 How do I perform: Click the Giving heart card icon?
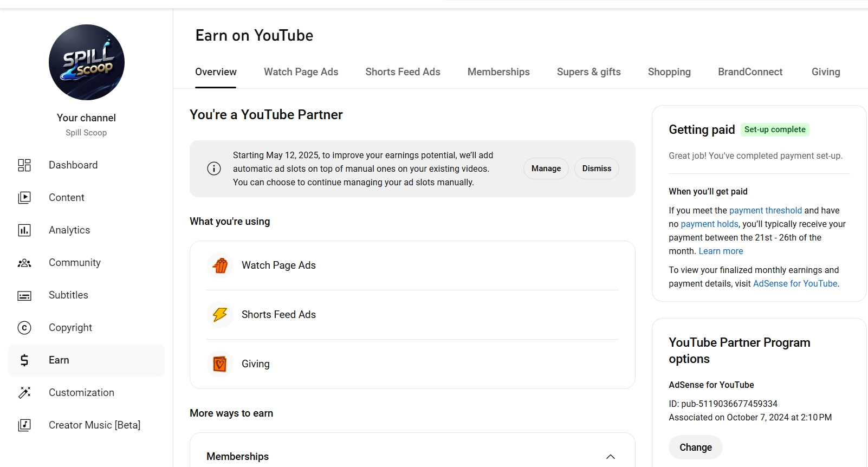tap(220, 364)
